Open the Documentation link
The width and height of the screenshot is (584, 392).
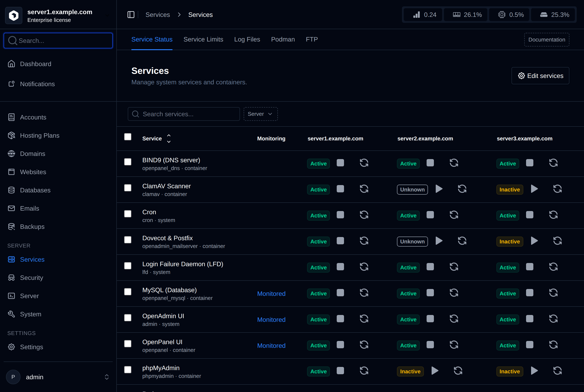[547, 40]
